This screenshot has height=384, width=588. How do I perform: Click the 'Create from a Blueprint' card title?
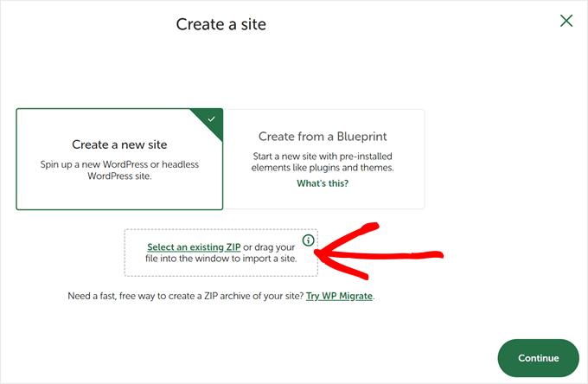(323, 137)
